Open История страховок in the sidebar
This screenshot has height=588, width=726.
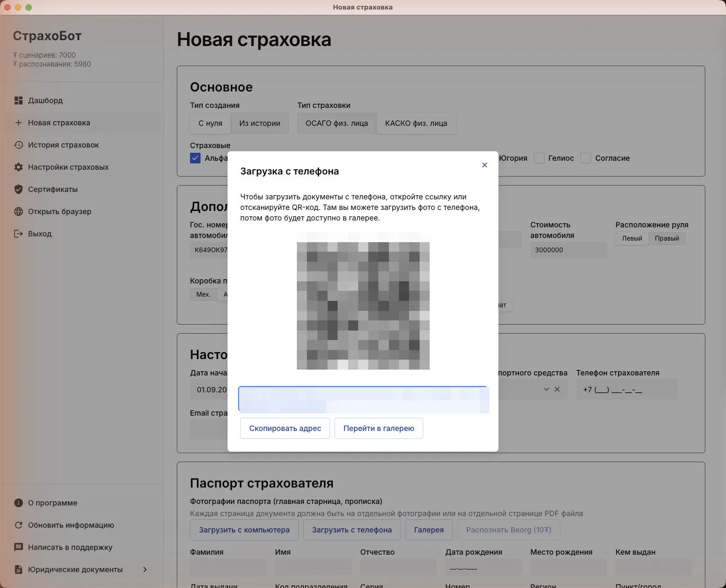tap(82, 145)
